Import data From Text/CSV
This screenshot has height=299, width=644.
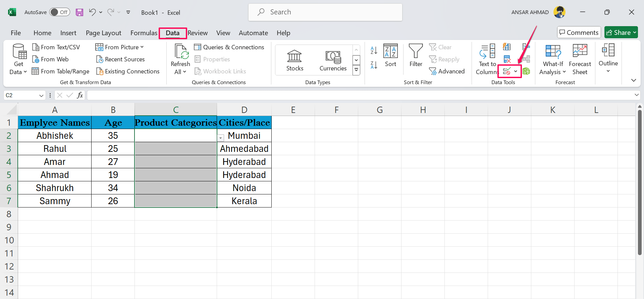click(x=56, y=47)
